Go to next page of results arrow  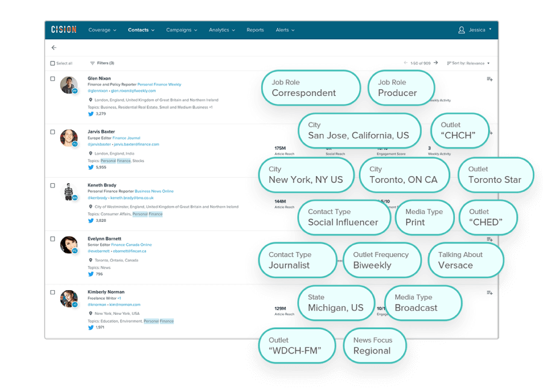pos(436,63)
